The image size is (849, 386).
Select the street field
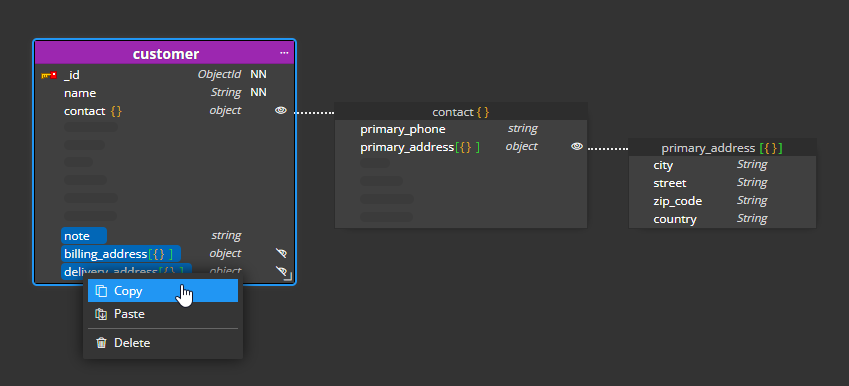tap(722, 183)
